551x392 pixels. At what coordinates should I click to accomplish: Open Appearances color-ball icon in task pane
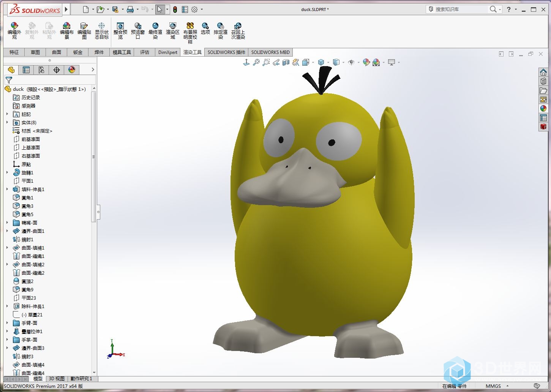coord(543,109)
